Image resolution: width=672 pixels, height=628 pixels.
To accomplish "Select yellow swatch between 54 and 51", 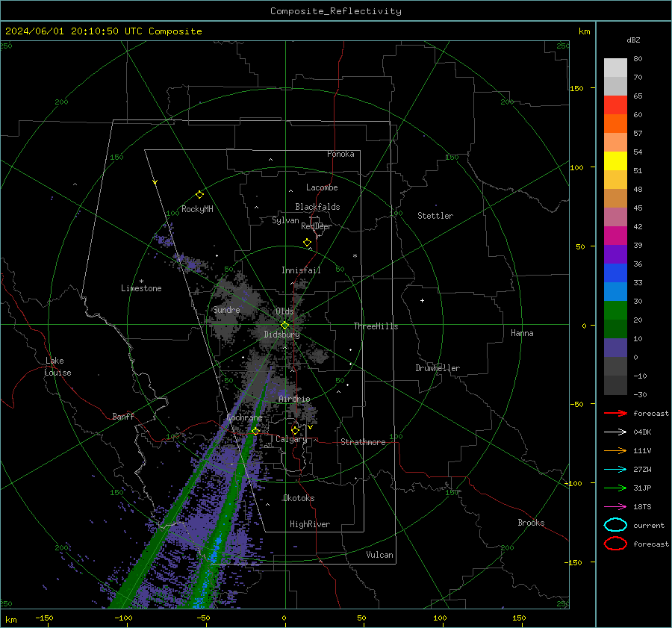I will coord(615,161).
